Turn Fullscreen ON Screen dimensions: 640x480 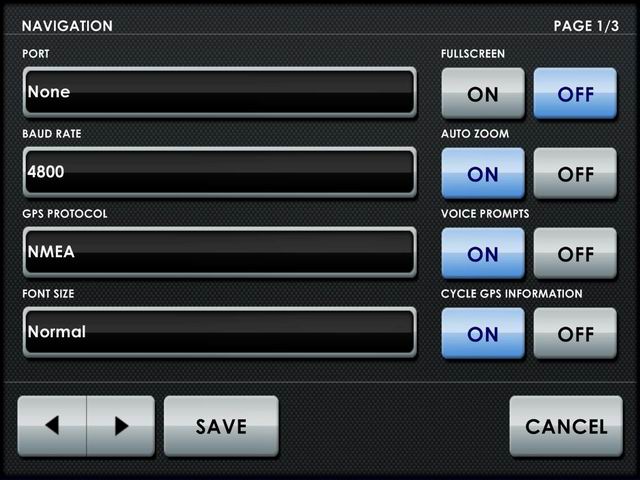click(483, 93)
